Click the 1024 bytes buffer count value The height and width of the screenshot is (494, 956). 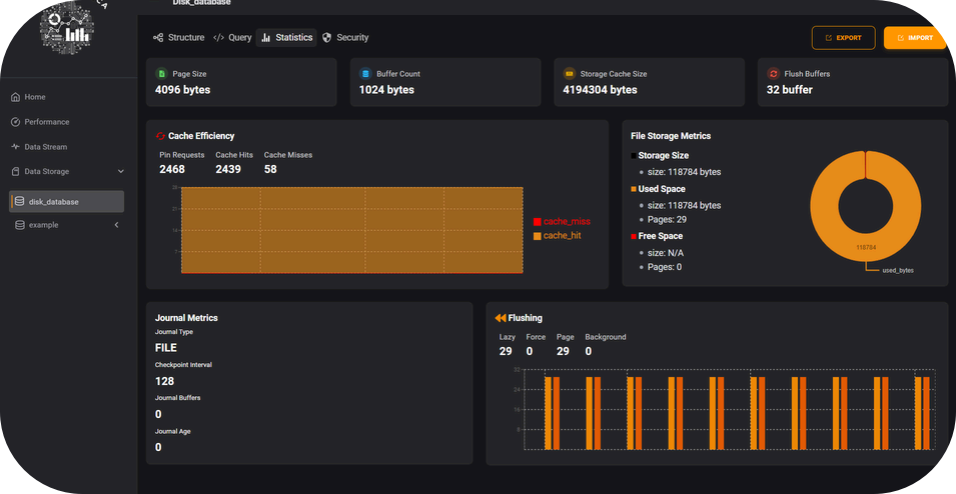point(387,90)
